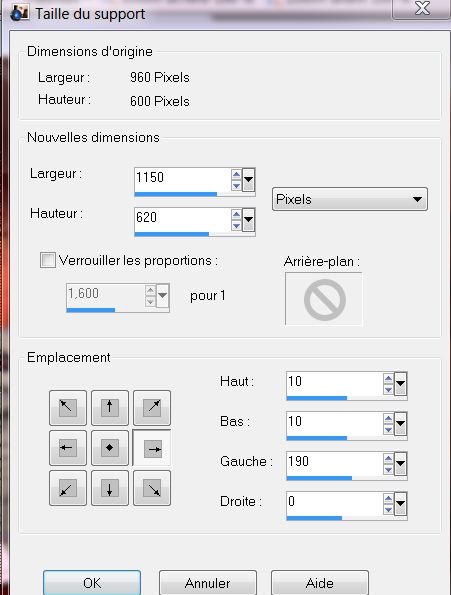
Task: Select the bottom-center placement arrow
Action: pos(110,488)
